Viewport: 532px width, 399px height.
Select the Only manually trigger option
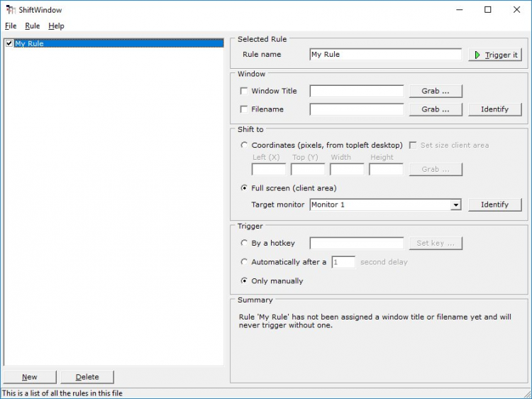243,281
